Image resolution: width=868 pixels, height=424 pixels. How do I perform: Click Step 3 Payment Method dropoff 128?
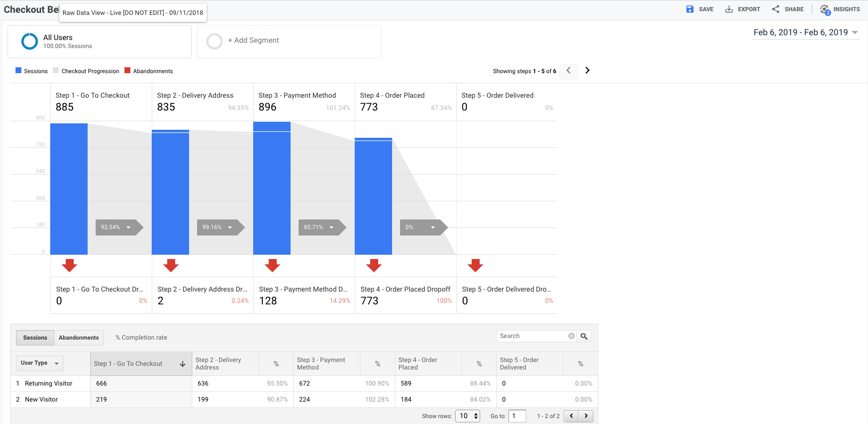point(268,301)
